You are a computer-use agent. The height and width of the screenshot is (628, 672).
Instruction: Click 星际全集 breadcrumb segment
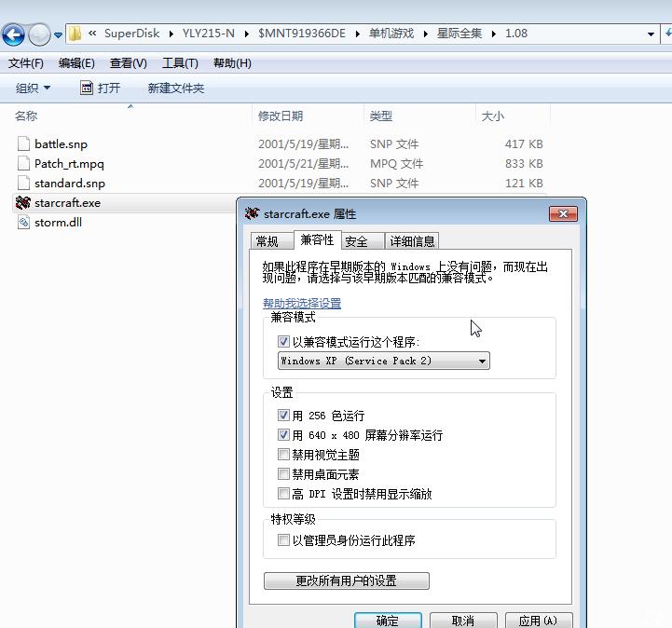click(459, 34)
